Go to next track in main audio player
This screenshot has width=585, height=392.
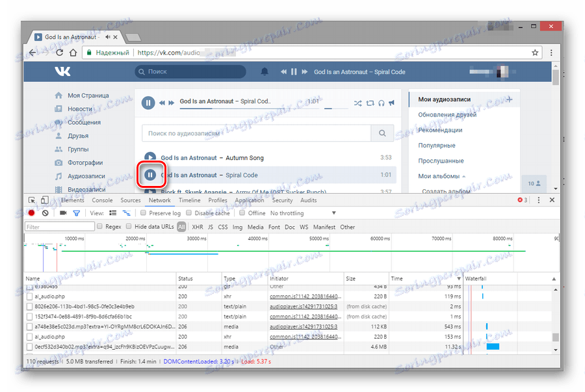171,103
